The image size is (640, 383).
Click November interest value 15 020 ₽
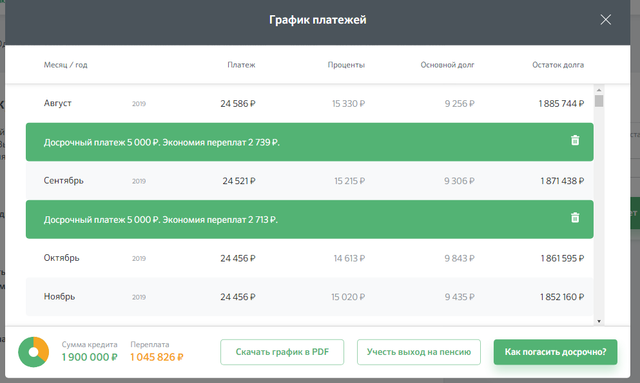[348, 297]
